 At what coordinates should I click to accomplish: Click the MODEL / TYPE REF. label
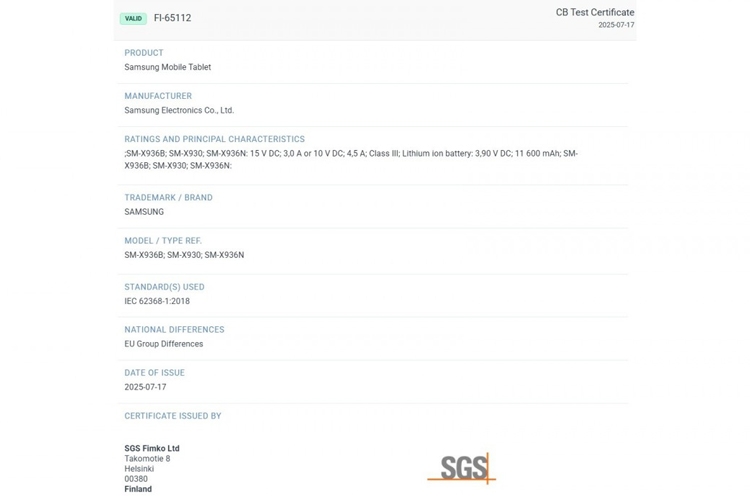(163, 241)
